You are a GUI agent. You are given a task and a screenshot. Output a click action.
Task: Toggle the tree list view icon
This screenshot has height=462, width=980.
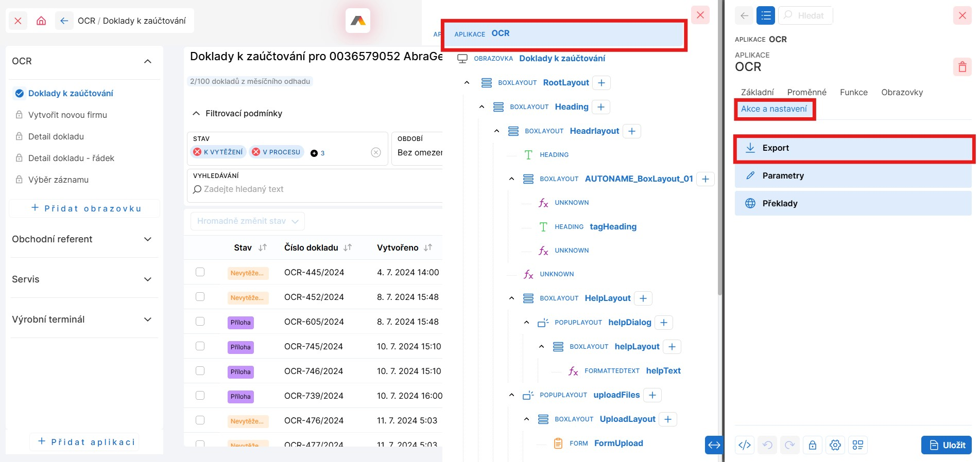(766, 15)
